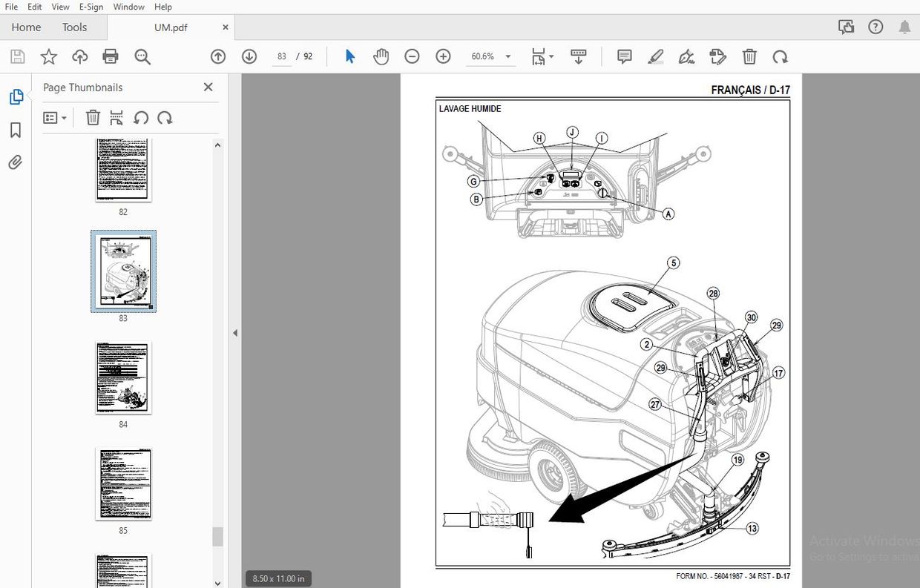Image resolution: width=920 pixels, height=588 pixels.
Task: Close the Page Thumbnails panel
Action: coord(208,87)
